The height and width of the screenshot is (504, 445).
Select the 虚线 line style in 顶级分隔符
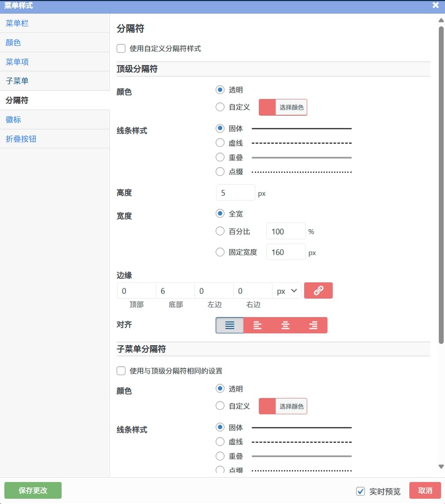point(220,143)
